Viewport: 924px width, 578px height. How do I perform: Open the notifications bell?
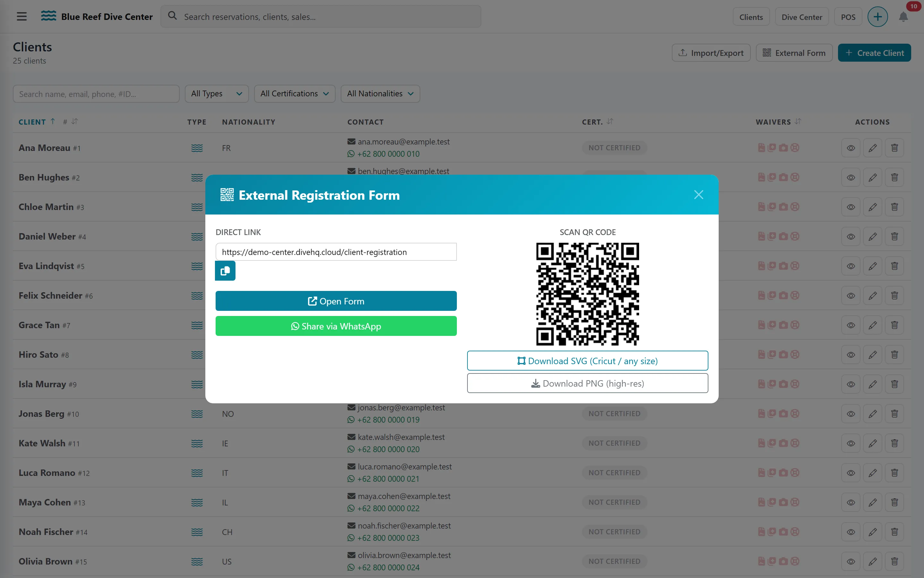click(x=903, y=17)
